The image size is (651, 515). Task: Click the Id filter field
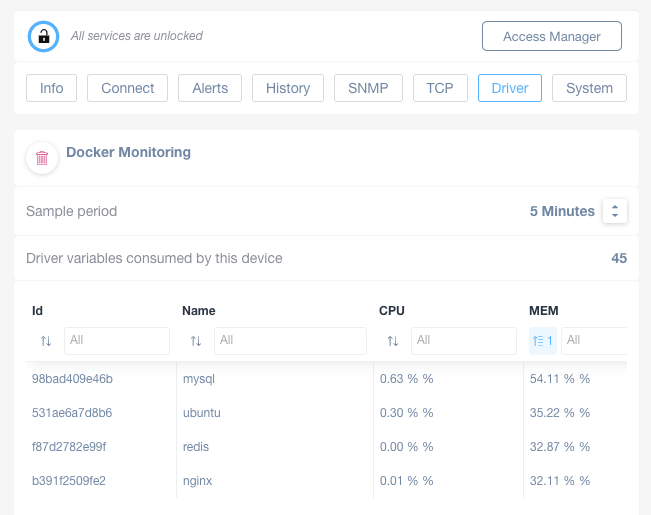coord(117,341)
